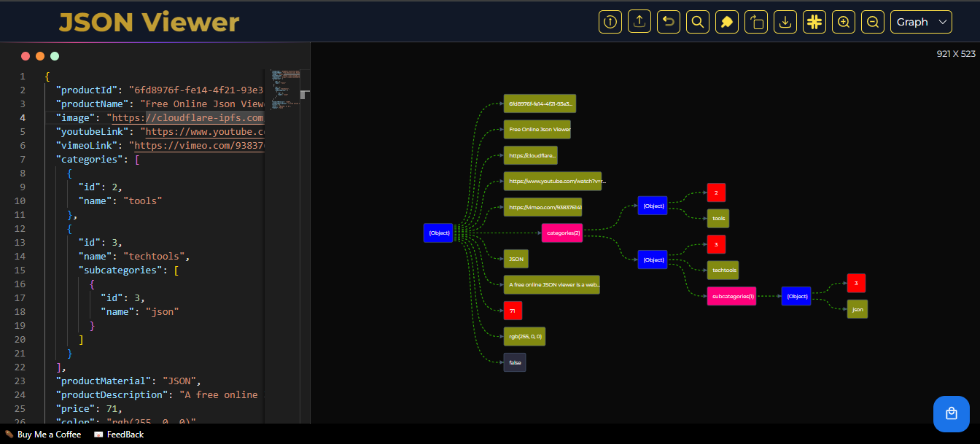Click the json leaf graph node

click(858, 309)
